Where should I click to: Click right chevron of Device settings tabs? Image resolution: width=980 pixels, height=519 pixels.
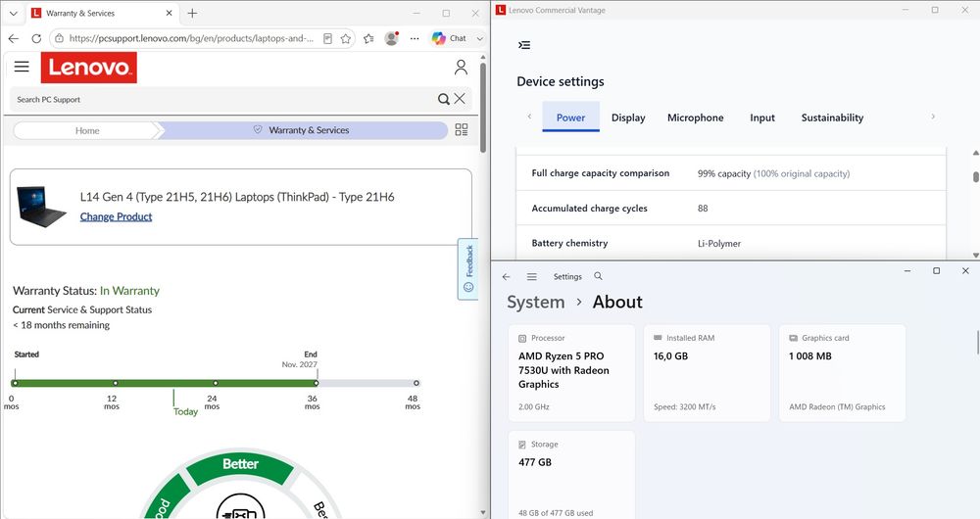click(x=933, y=117)
